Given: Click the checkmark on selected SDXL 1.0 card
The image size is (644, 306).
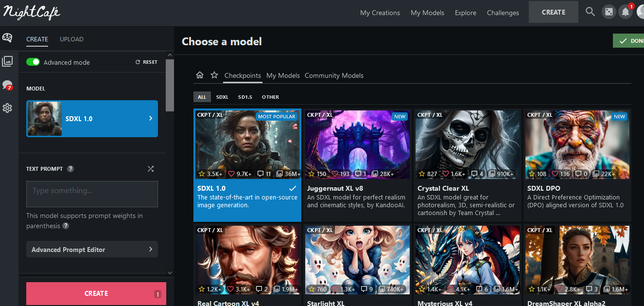Looking at the screenshot, I should [292, 188].
